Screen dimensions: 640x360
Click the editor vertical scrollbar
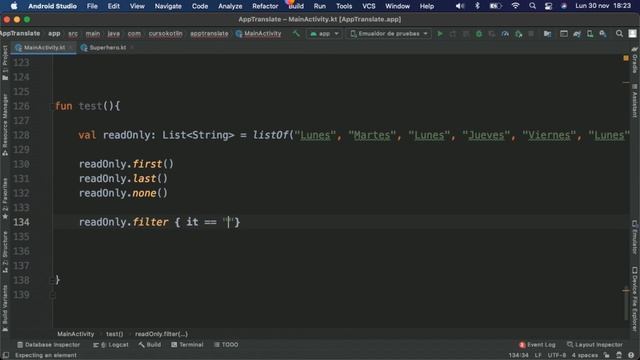pos(626,304)
